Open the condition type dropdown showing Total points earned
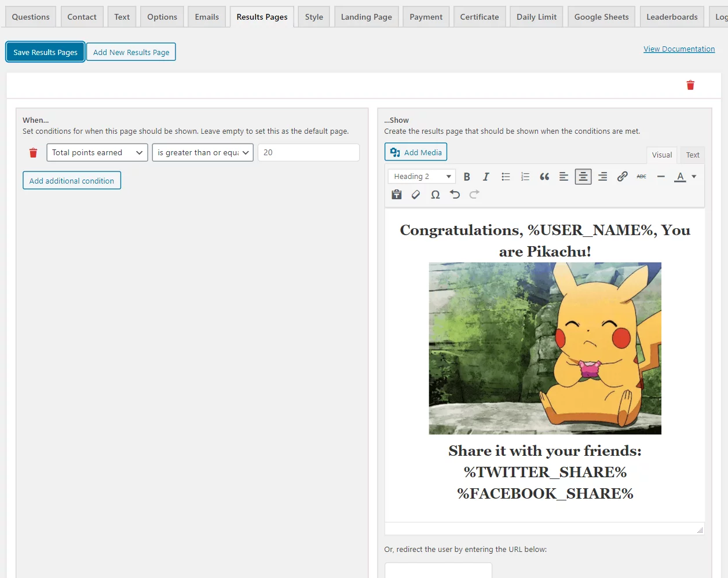 [x=97, y=152]
